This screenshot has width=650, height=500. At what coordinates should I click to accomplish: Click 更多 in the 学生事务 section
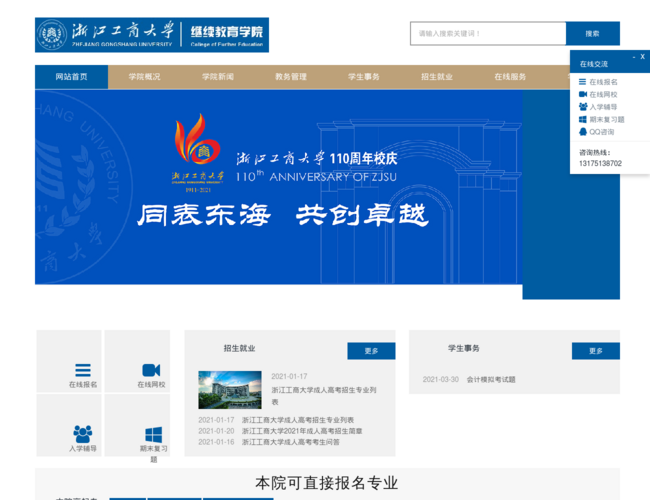tap(596, 351)
